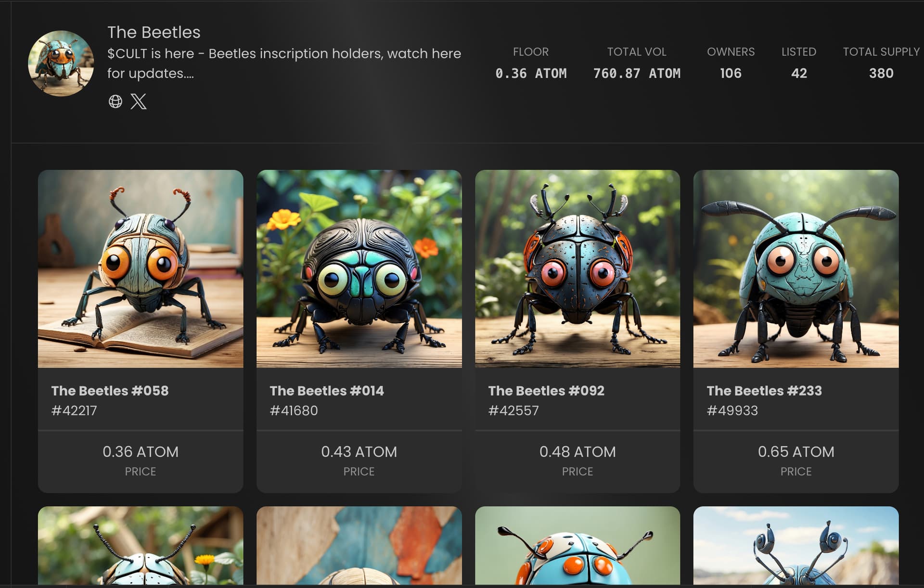The width and height of the screenshot is (924, 588).
Task: Select The Beetles #092 title
Action: [x=546, y=391]
